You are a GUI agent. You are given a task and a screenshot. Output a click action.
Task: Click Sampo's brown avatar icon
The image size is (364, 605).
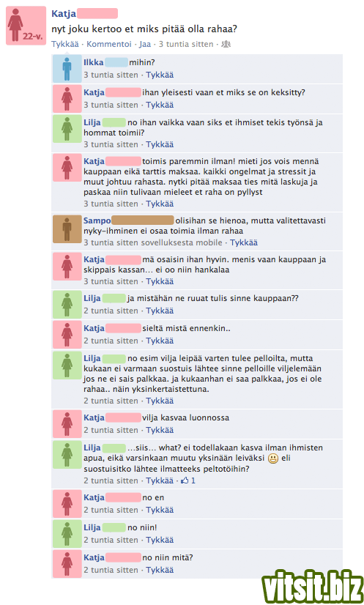67,229
